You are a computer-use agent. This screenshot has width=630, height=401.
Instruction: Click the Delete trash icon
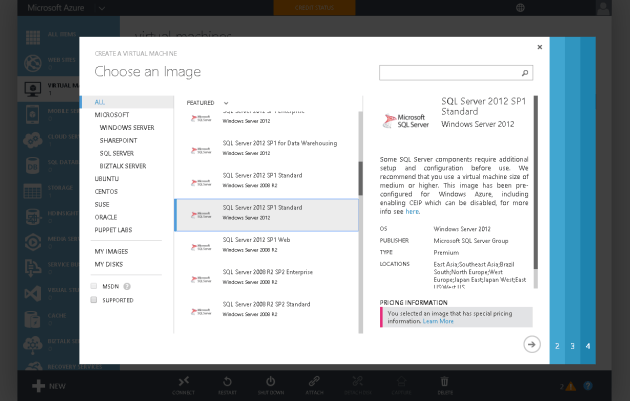pyautogui.click(x=444, y=381)
